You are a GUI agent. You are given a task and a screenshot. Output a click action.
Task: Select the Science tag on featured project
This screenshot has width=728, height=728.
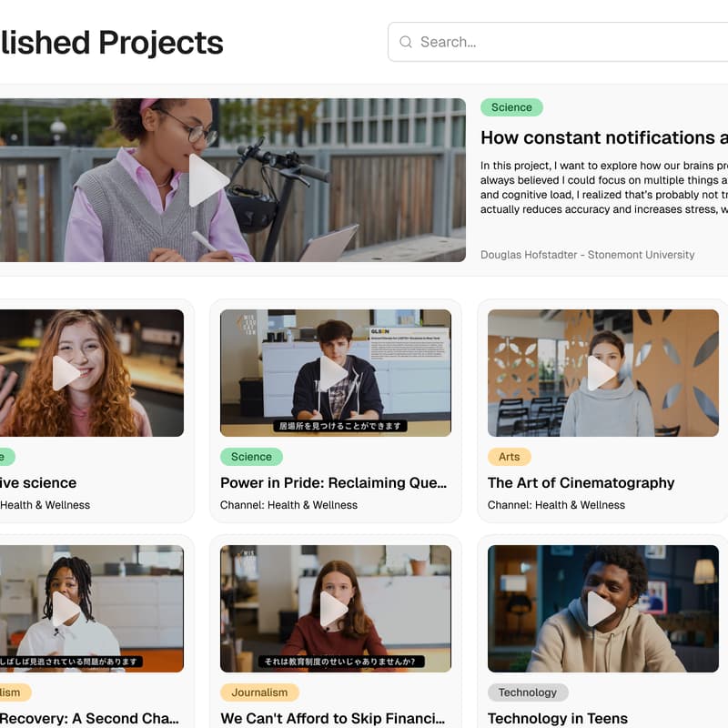tap(511, 107)
